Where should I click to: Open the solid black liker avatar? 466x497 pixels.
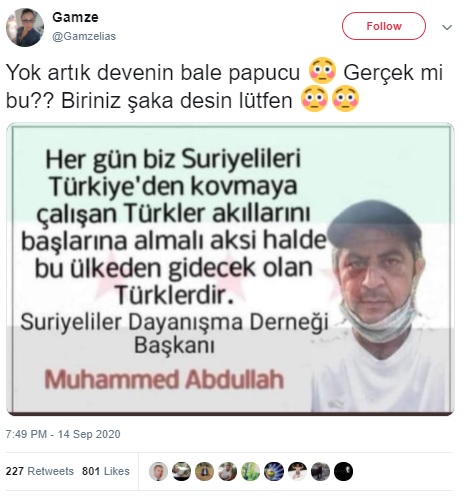pos(343,471)
